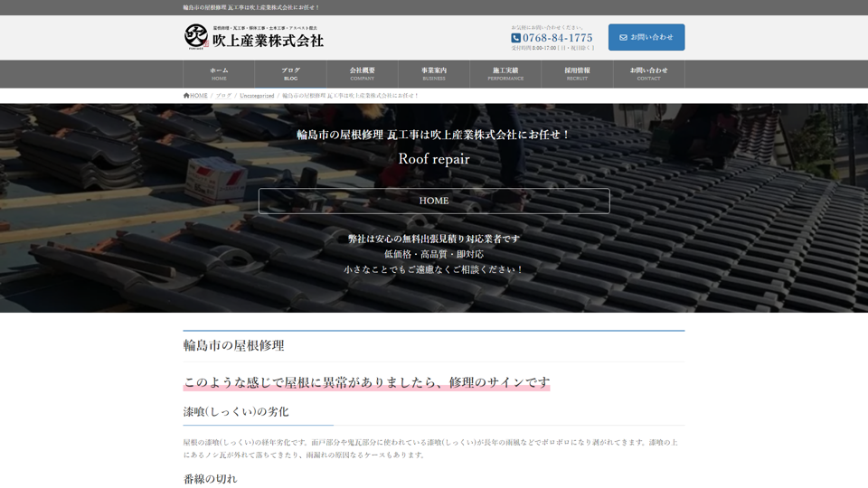868x488 pixels.
Task: Open the ホーム HOME menu item
Action: [x=219, y=74]
